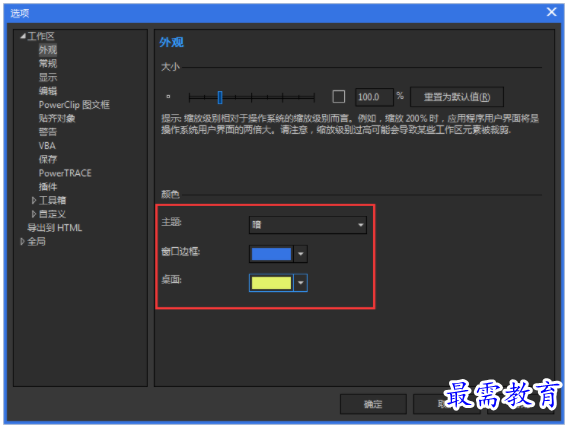Select 外观 in the options tree

(x=48, y=50)
